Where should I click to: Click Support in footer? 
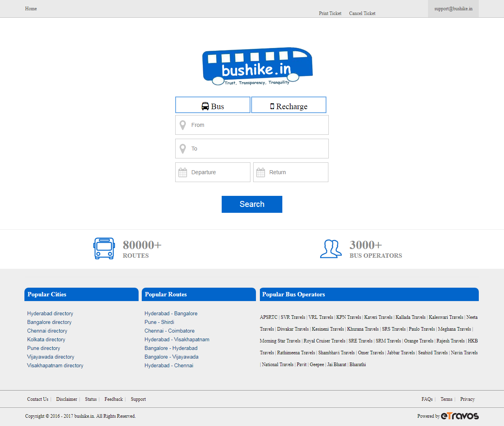click(138, 399)
